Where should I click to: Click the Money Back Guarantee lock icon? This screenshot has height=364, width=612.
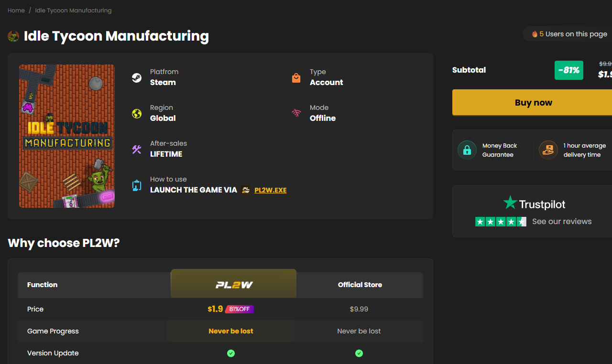(467, 150)
